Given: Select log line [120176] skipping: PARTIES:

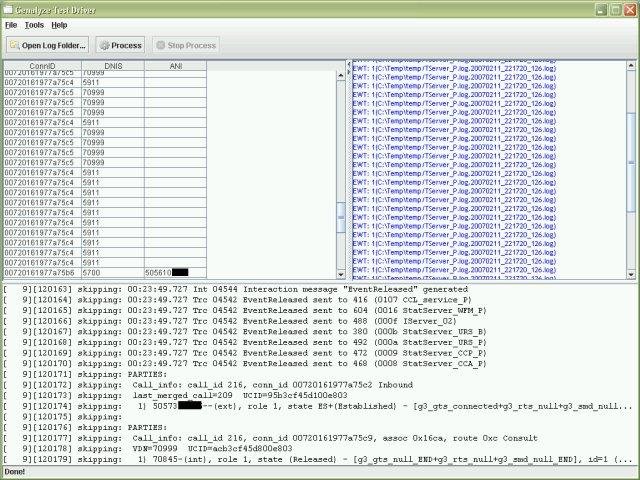Looking at the screenshot, I should point(85,427).
